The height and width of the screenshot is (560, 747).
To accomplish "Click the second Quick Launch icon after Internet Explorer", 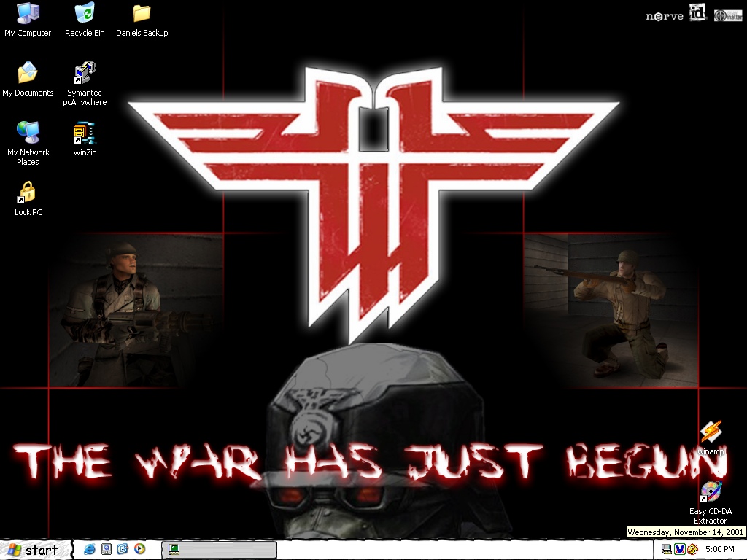I will [107, 549].
